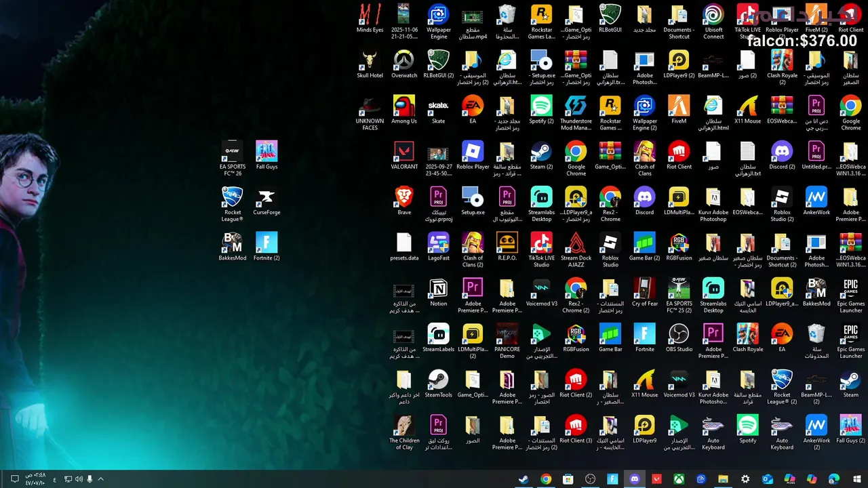The width and height of the screenshot is (868, 488).
Task: Select the Thunderstore Mod Manager icon
Action: point(576,113)
